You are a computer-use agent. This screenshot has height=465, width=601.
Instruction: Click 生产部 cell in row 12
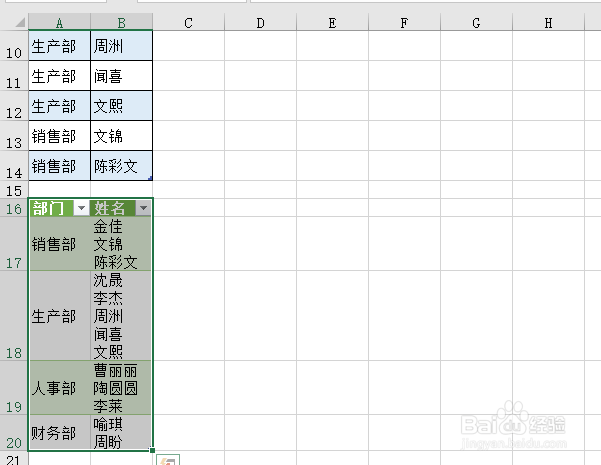[x=59, y=105]
